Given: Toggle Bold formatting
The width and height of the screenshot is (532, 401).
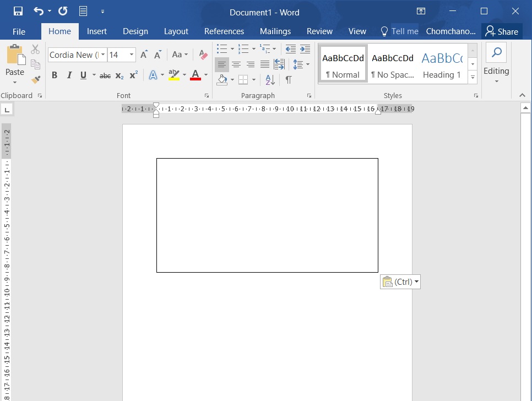Looking at the screenshot, I should click(x=54, y=75).
